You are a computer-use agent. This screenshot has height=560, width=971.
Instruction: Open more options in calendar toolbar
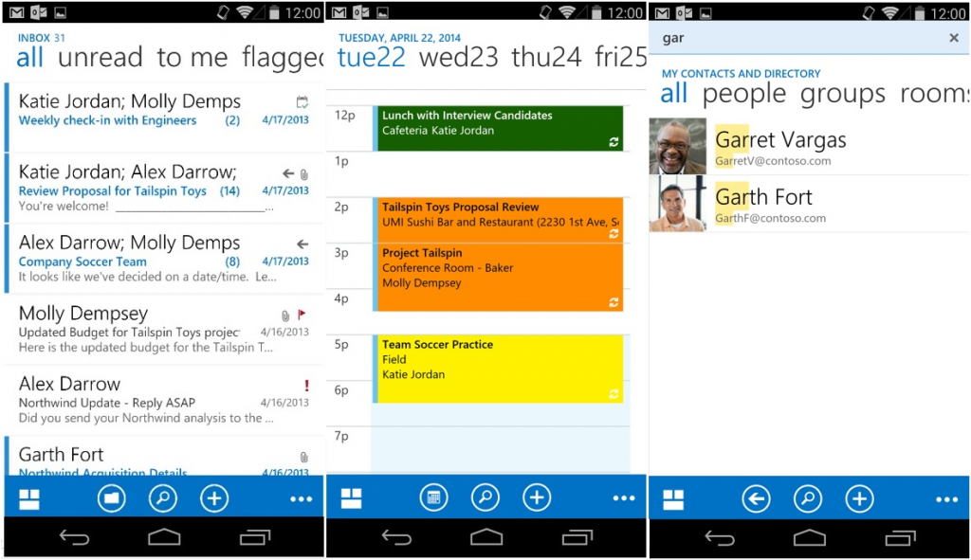(624, 498)
